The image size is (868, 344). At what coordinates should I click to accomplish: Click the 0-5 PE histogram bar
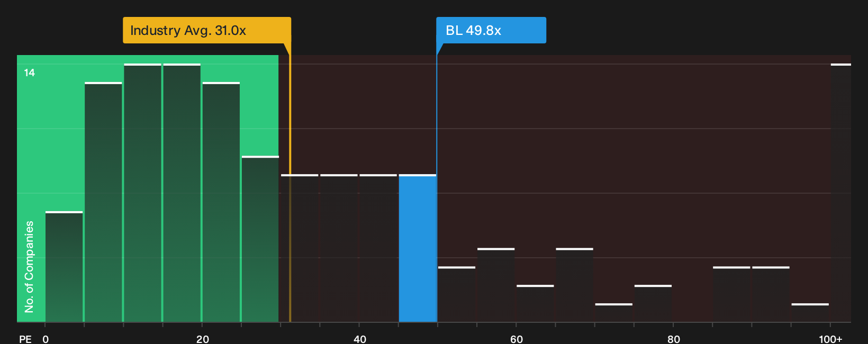pos(64,267)
